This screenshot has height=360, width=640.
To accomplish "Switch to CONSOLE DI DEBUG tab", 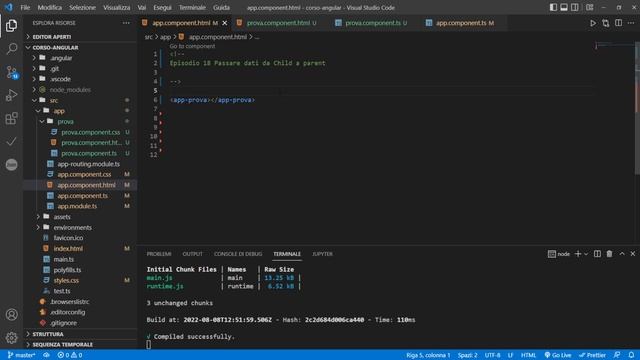I will pyautogui.click(x=238, y=254).
